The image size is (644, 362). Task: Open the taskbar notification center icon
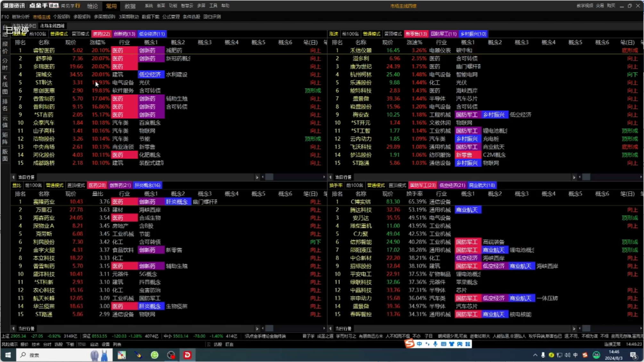(x=633, y=355)
